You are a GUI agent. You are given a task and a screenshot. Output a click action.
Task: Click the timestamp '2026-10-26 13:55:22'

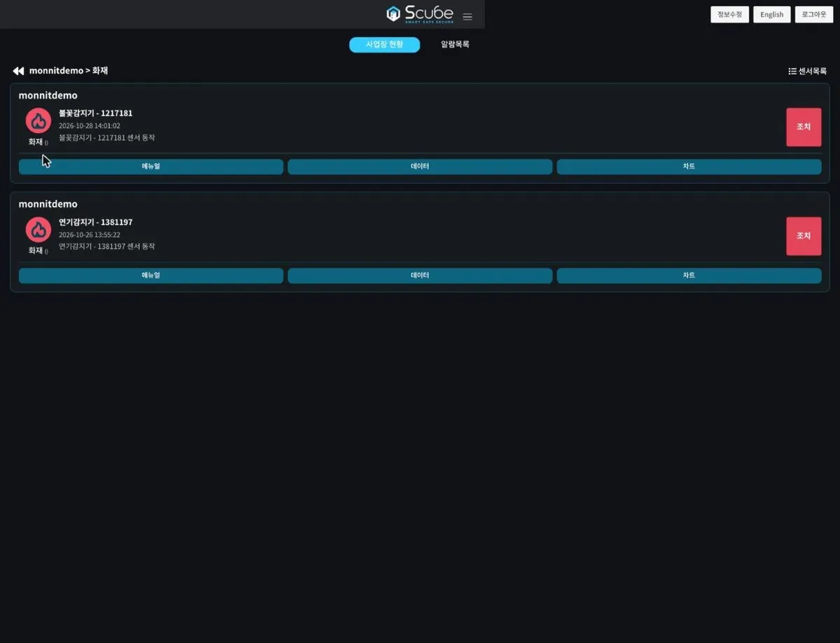tap(89, 235)
